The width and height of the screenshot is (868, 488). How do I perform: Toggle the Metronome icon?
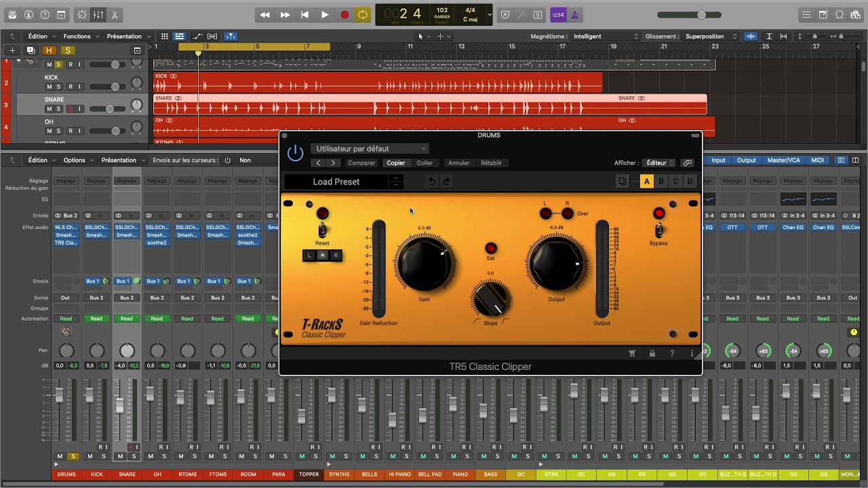574,15
